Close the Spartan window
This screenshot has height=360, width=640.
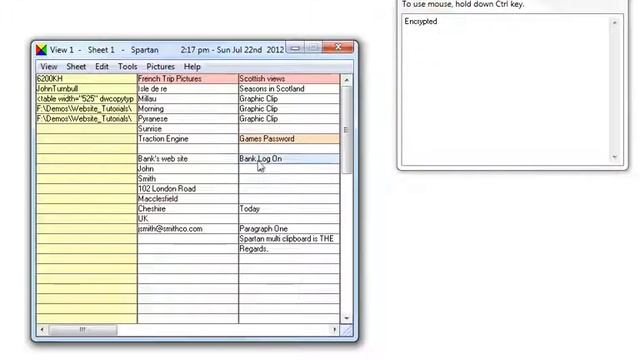pos(338,47)
